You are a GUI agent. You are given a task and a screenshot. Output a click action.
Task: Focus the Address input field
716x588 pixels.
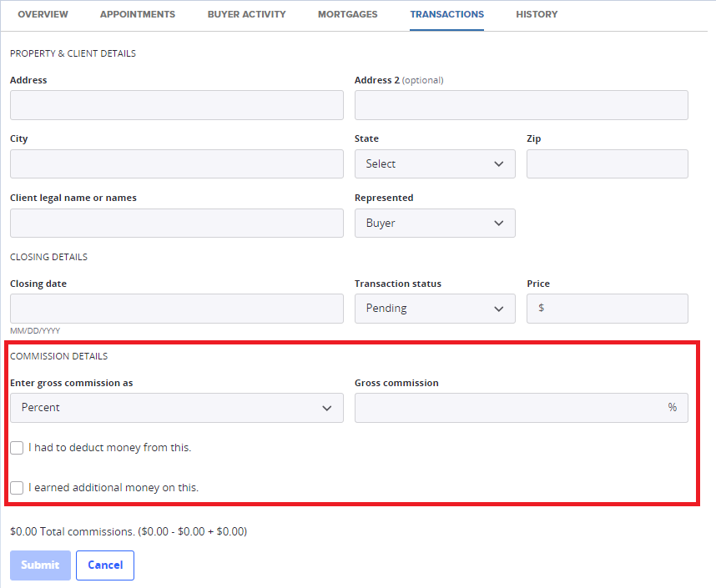(x=177, y=105)
